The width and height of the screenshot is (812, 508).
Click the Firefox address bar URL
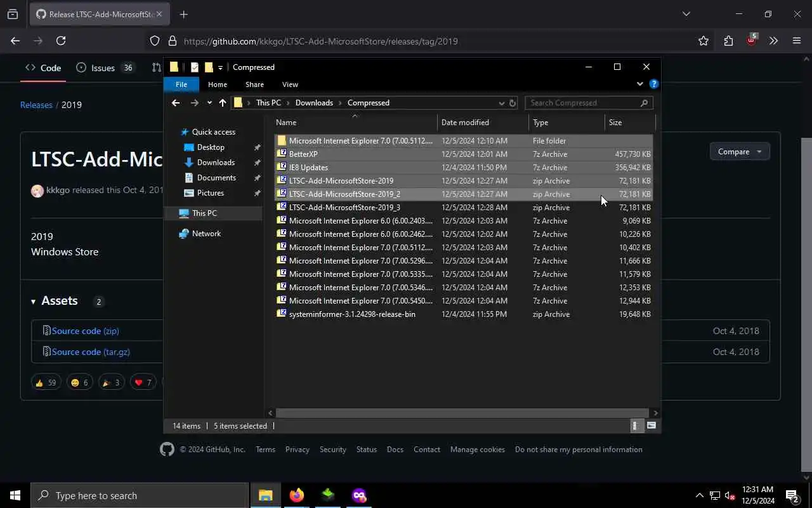coord(320,41)
